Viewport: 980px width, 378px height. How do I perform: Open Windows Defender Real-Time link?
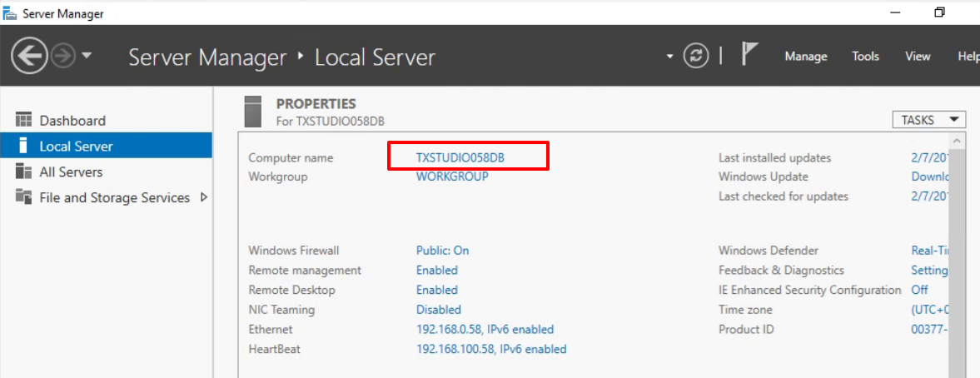tap(930, 251)
